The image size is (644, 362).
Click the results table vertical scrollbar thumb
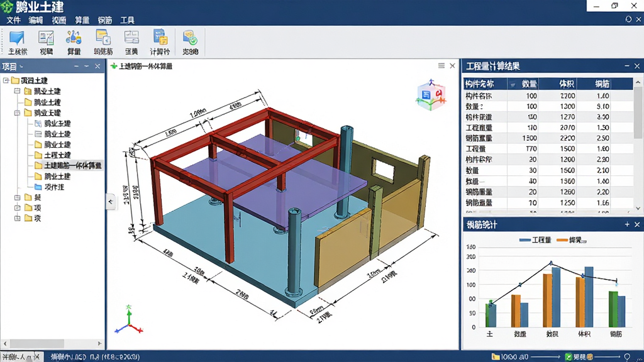click(x=638, y=113)
